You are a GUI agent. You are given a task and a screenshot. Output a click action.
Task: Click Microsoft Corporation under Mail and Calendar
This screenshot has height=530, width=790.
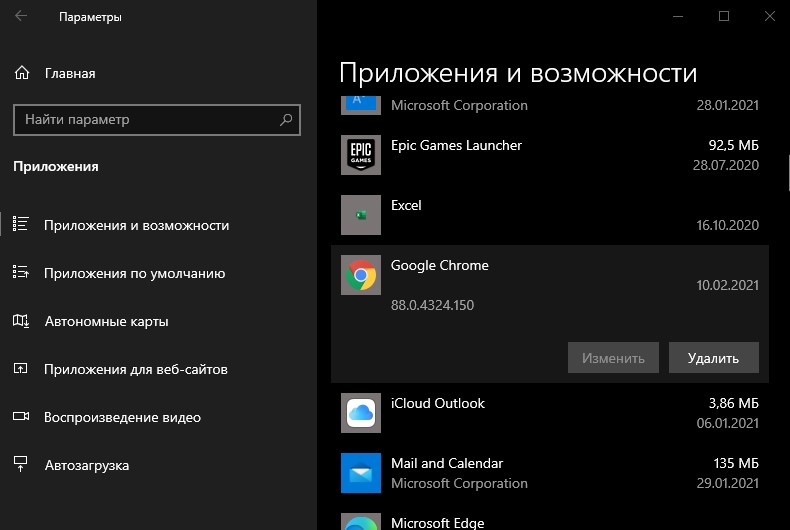pyautogui.click(x=459, y=483)
